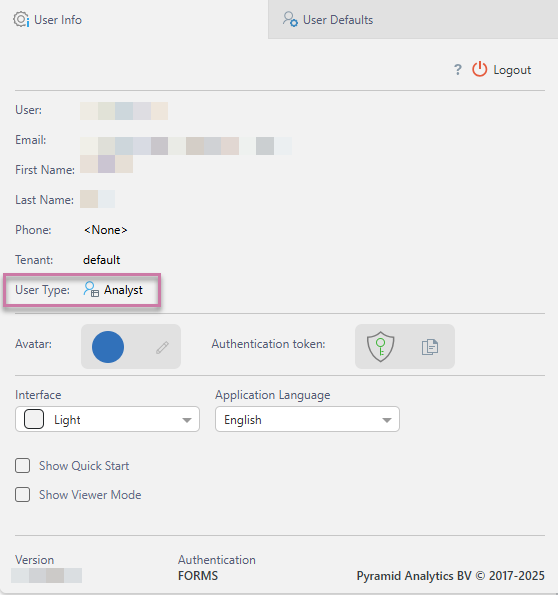
Task: Click the copy authentication token icon
Action: pos(430,347)
